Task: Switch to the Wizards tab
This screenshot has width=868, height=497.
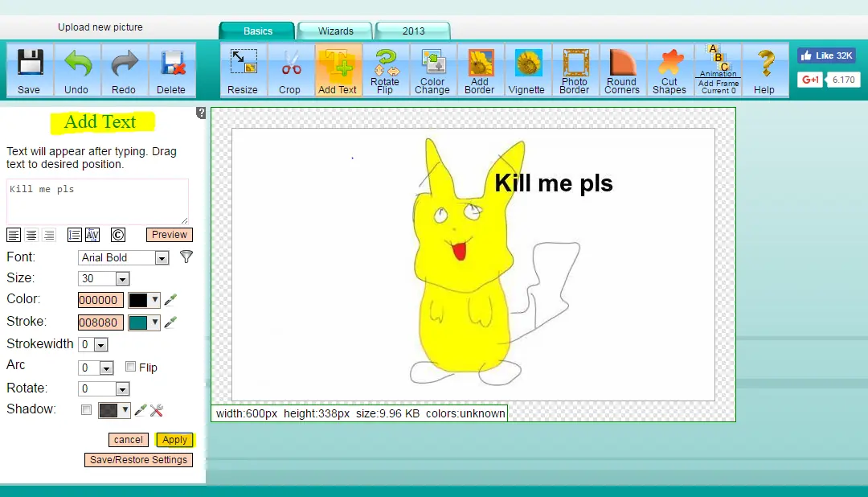Action: [335, 31]
